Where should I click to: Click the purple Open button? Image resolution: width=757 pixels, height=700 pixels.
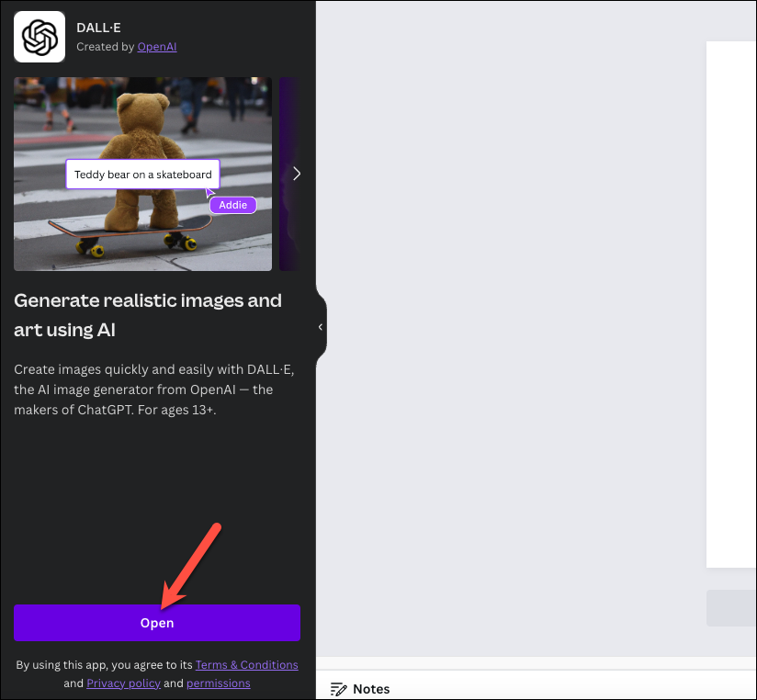157,623
